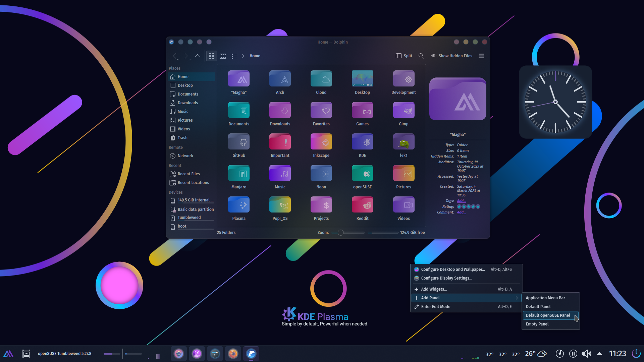Image resolution: width=644 pixels, height=362 pixels.
Task: Go back in Dolphin navigation
Action: click(x=175, y=56)
